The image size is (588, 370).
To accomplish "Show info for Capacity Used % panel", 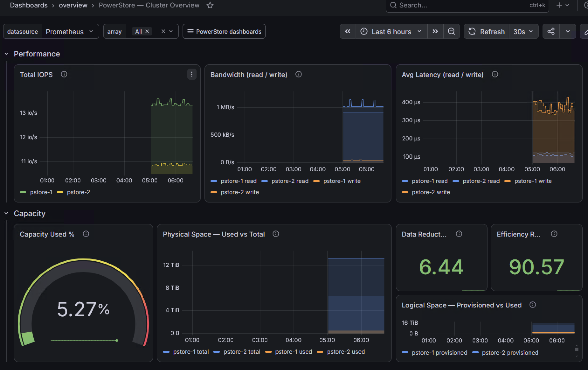I will point(86,234).
